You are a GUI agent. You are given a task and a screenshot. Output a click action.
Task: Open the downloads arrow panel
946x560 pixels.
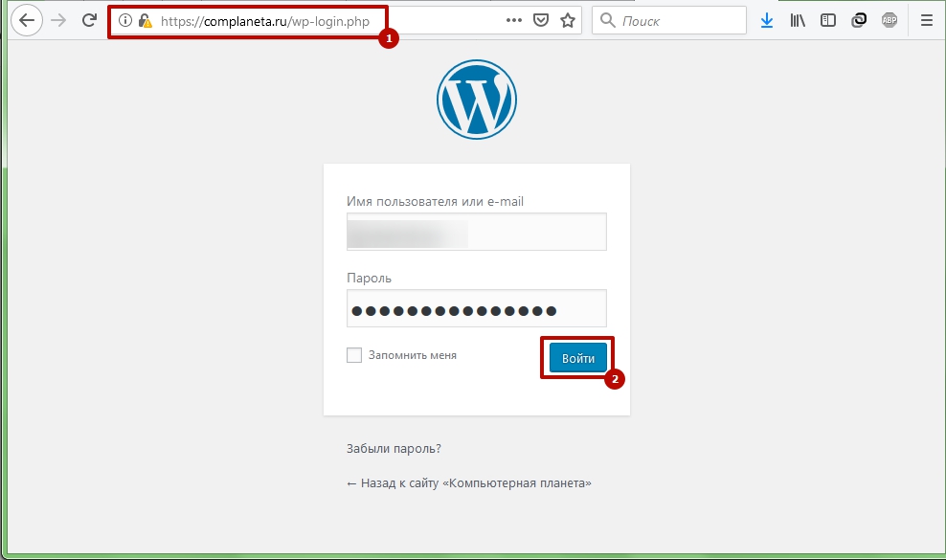(767, 20)
